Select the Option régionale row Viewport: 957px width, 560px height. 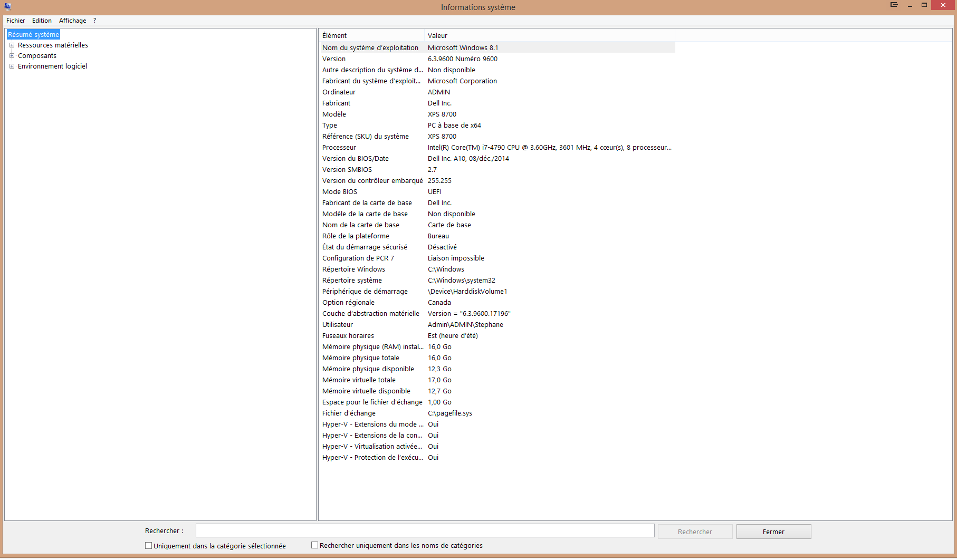tap(497, 303)
